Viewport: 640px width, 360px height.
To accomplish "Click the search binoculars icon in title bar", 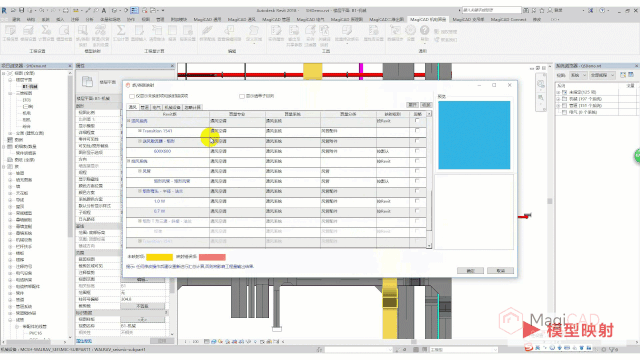I will point(526,10).
